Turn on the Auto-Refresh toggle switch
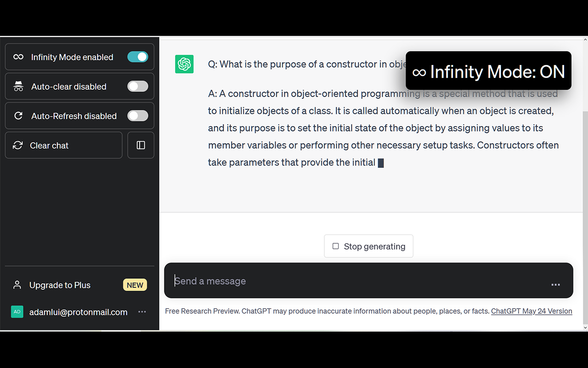Image resolution: width=588 pixels, height=368 pixels. (138, 116)
